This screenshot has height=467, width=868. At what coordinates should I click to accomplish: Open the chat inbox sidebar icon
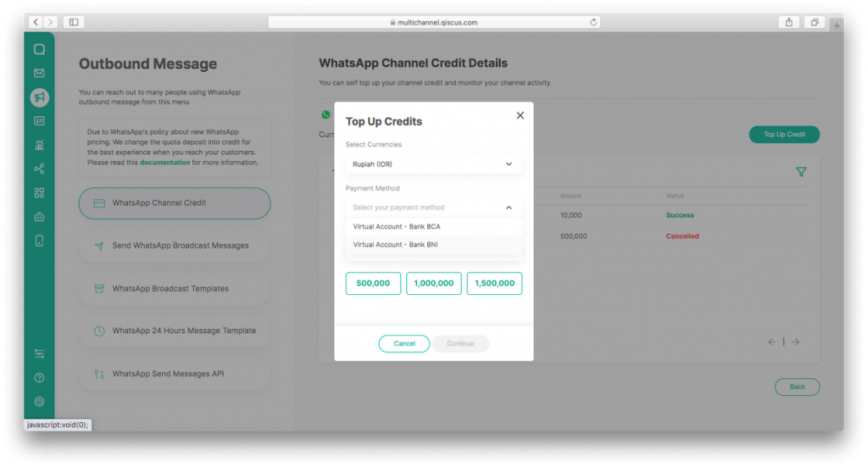pyautogui.click(x=39, y=49)
